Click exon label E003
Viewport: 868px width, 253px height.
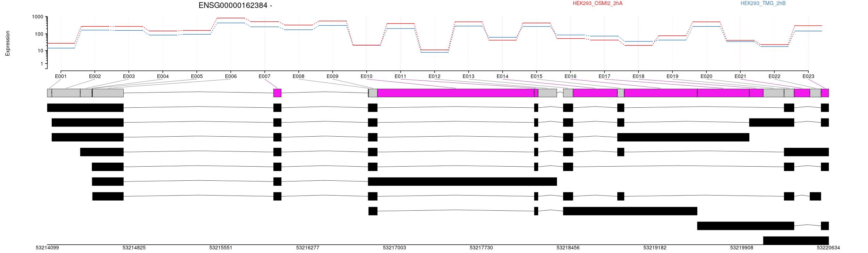[x=129, y=76]
